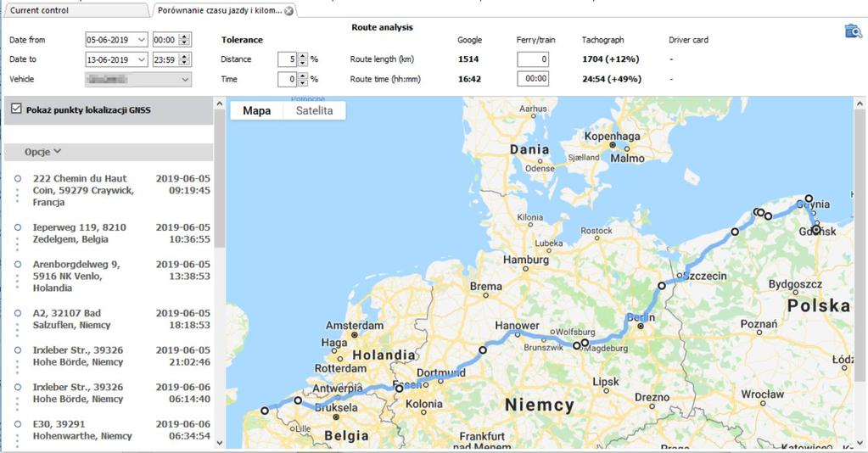The width and height of the screenshot is (868, 453).
Task: Click the stop list vertical scrollbar thumb
Action: [219, 178]
